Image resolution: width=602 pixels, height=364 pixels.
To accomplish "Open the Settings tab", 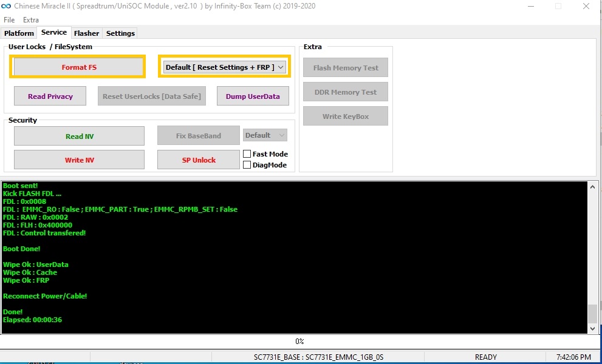I will (x=120, y=33).
